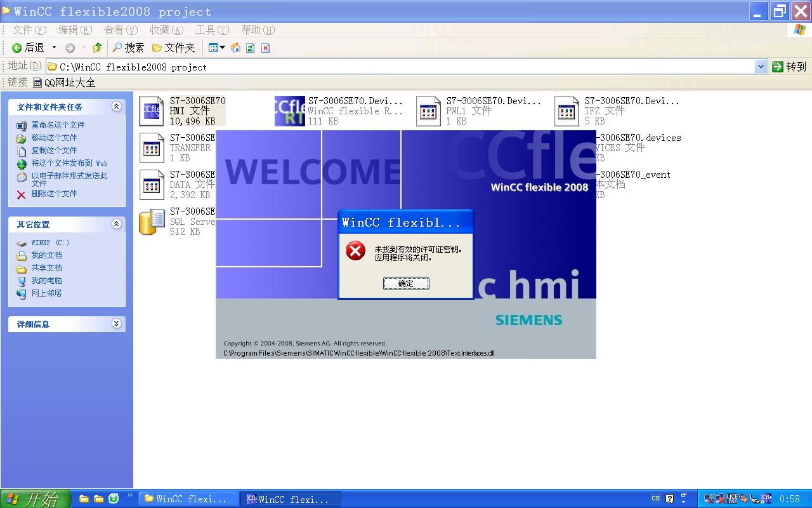Select the WinCC flexible RT file icon
Image resolution: width=812 pixels, height=508 pixels.
coord(290,111)
